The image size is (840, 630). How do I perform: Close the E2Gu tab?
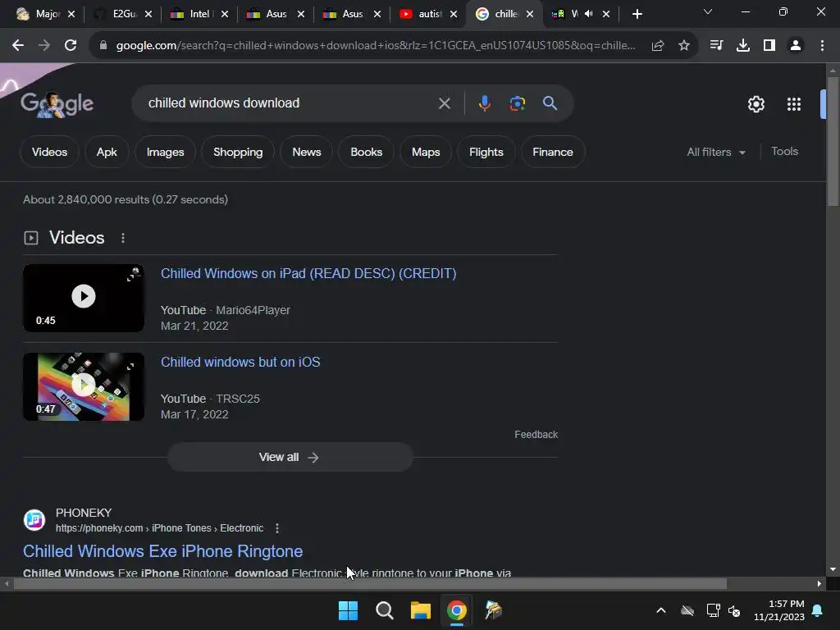coord(148,14)
